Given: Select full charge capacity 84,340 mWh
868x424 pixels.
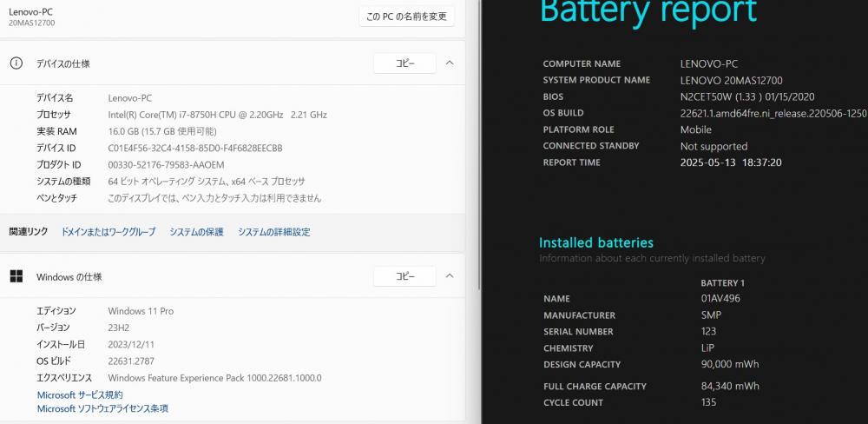Looking at the screenshot, I should [x=730, y=386].
